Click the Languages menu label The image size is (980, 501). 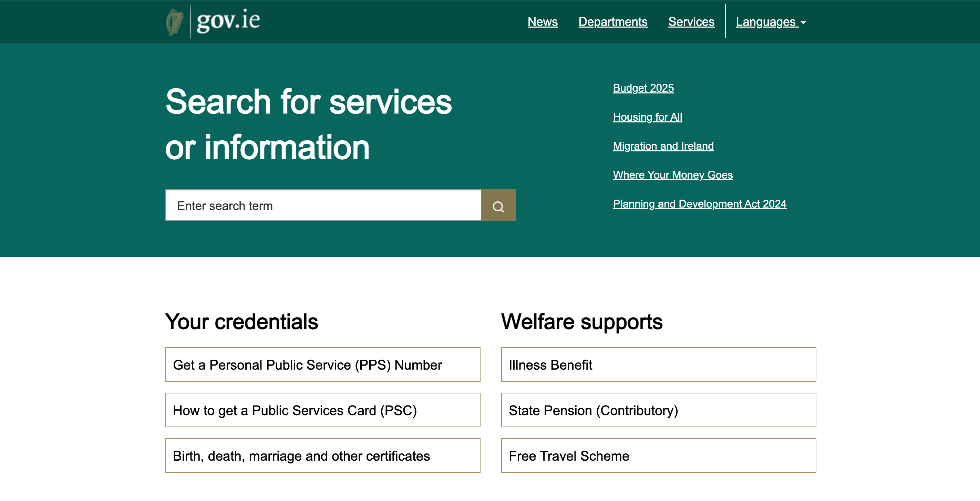(x=765, y=22)
